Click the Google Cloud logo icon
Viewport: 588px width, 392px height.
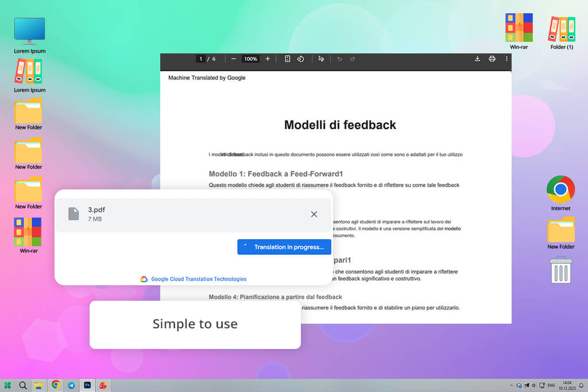click(144, 279)
